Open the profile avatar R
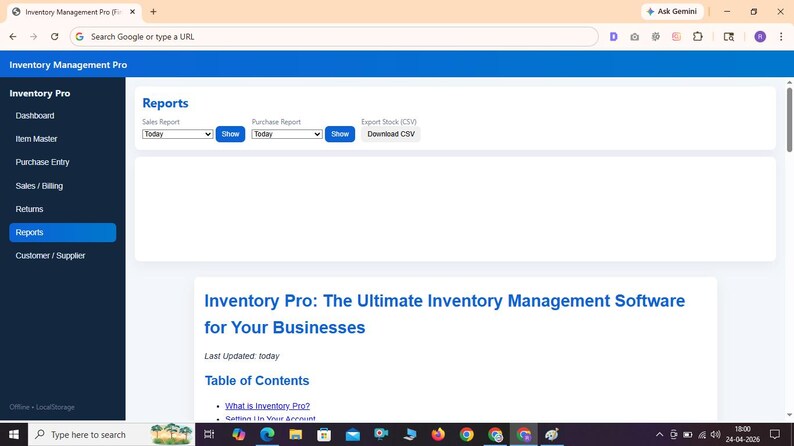This screenshot has height=446, width=794. point(760,36)
